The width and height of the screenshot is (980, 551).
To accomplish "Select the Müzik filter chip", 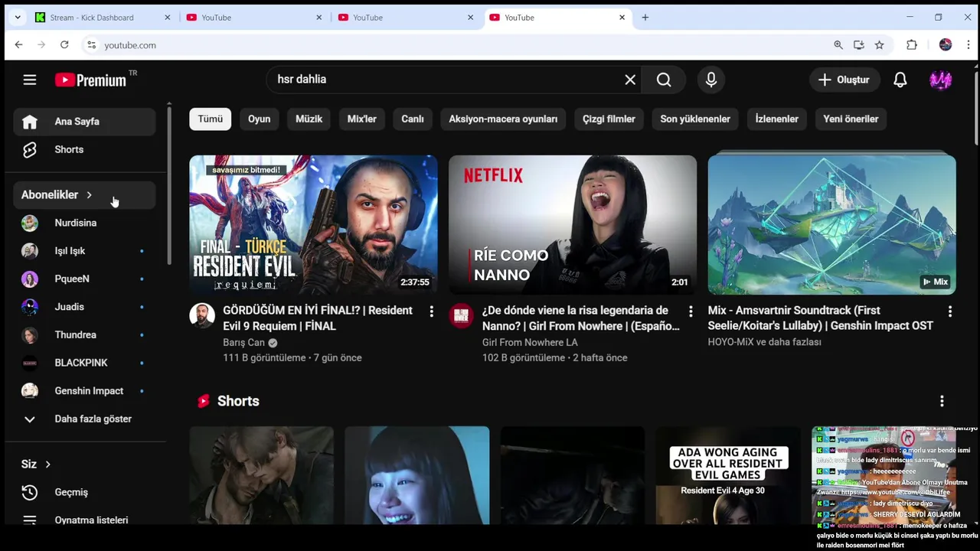I will [309, 119].
